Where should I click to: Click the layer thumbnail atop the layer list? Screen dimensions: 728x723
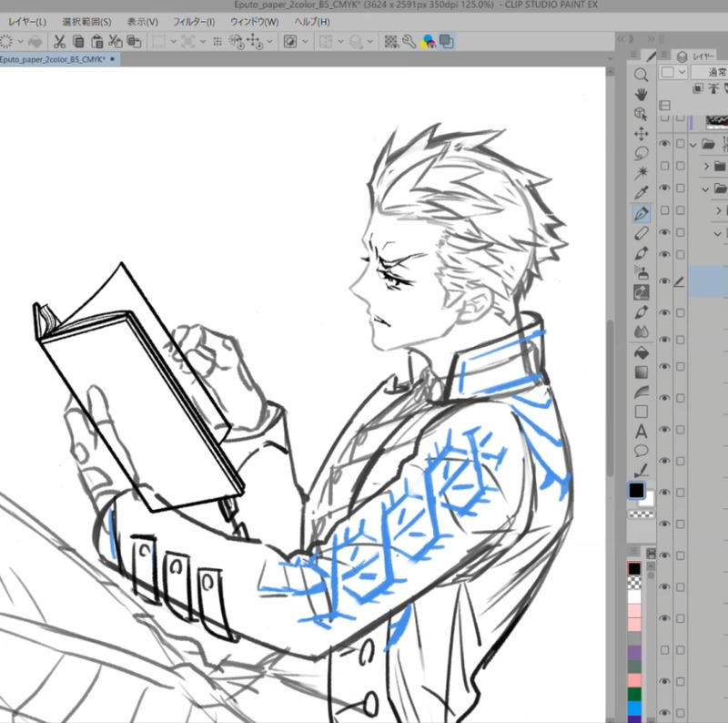point(716,121)
